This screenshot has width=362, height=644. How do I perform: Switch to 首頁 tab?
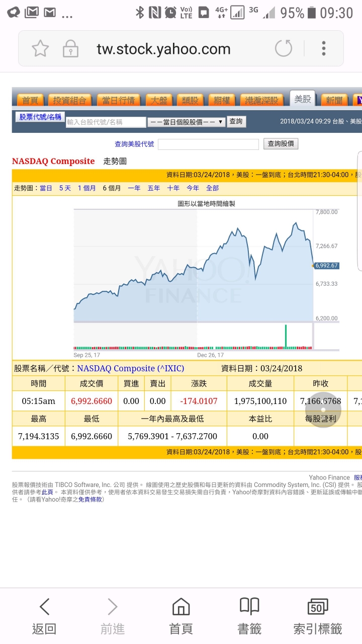tap(30, 100)
